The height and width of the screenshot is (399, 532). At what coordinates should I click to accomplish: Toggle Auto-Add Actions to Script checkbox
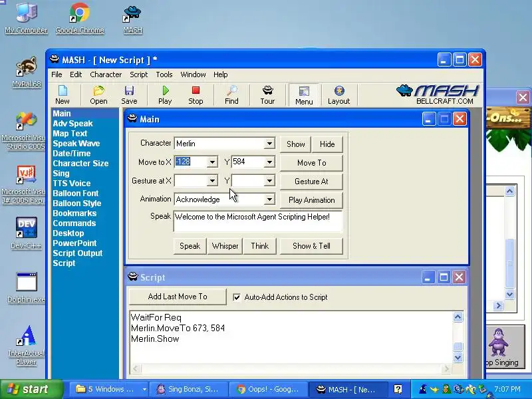(237, 297)
